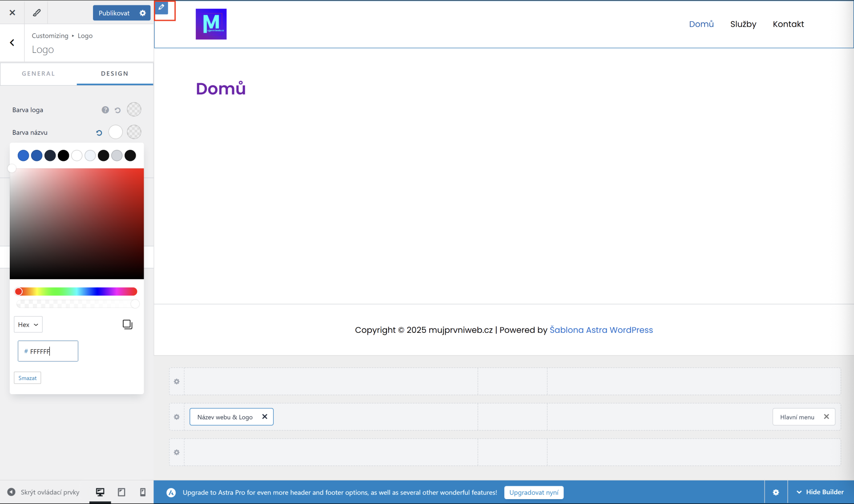Screen dimensions: 854x504
Task: Reset the Barva názvu color
Action: pyautogui.click(x=99, y=132)
